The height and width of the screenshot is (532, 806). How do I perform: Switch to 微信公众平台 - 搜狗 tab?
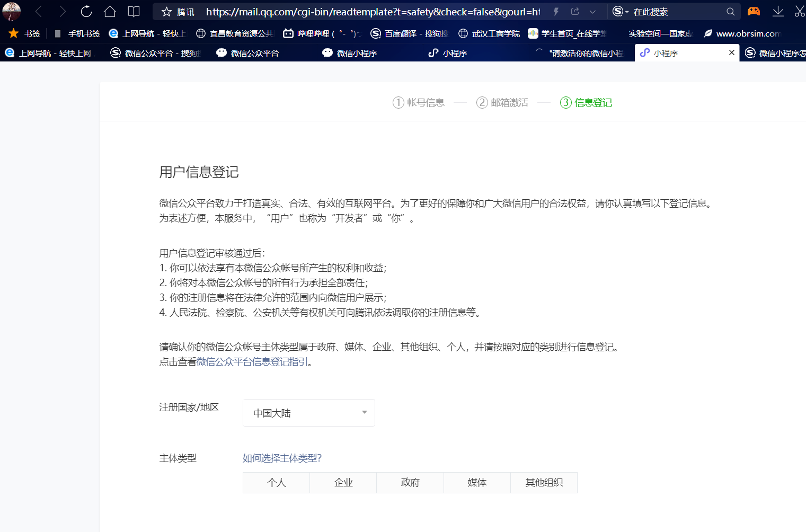(158, 53)
